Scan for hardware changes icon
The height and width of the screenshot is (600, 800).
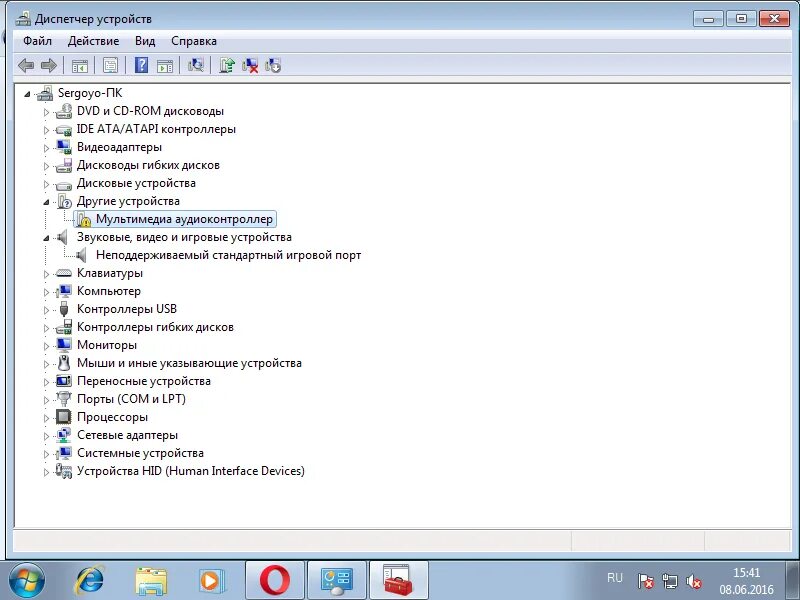point(196,65)
